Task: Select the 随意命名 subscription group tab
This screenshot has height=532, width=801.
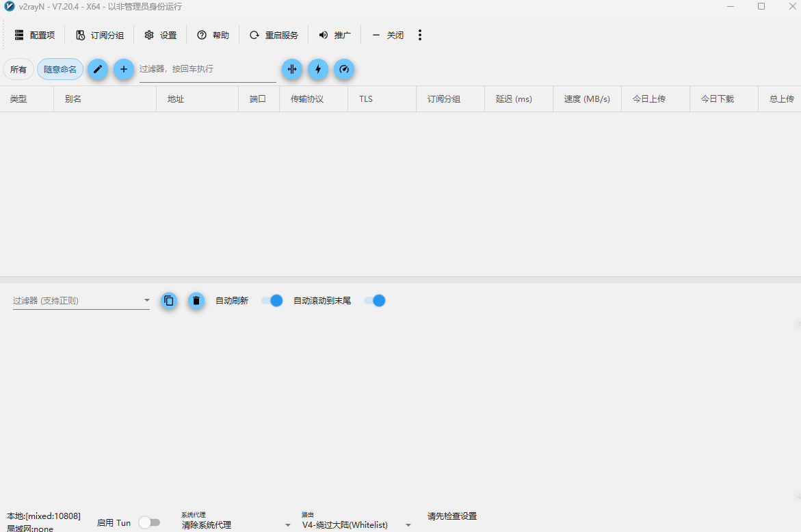Action: click(60, 70)
